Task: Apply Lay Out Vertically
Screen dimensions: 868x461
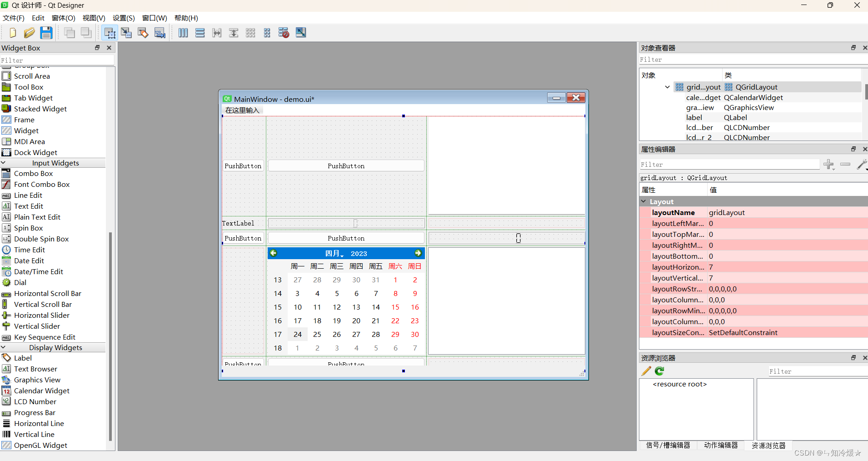Action: coord(200,33)
